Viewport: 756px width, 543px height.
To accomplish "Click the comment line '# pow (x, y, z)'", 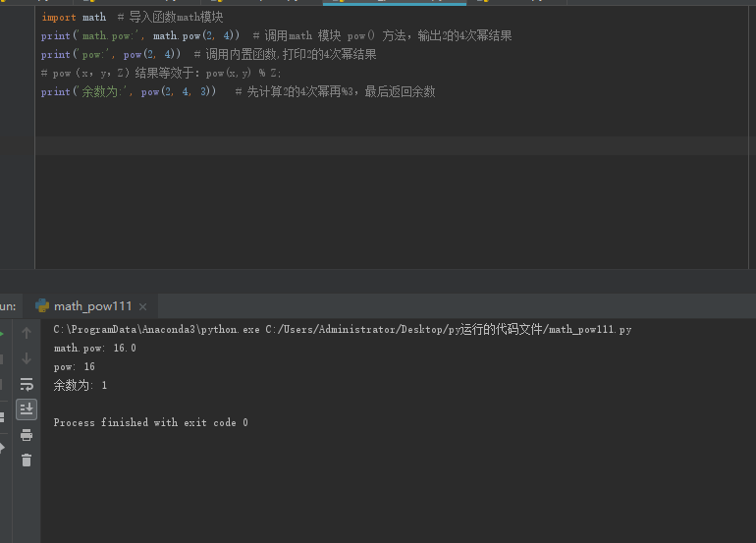I will (161, 74).
